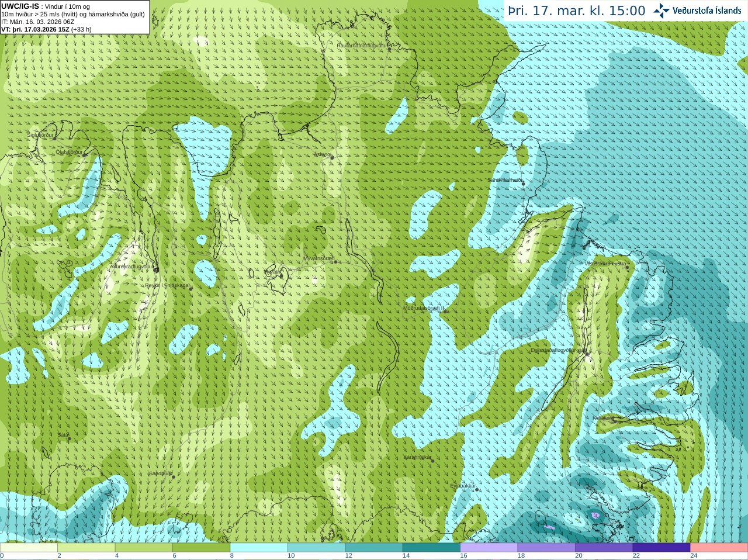Screen dimensions: 748x560
Task: Click the Kárahnjúkar station label
Action: 417,457
